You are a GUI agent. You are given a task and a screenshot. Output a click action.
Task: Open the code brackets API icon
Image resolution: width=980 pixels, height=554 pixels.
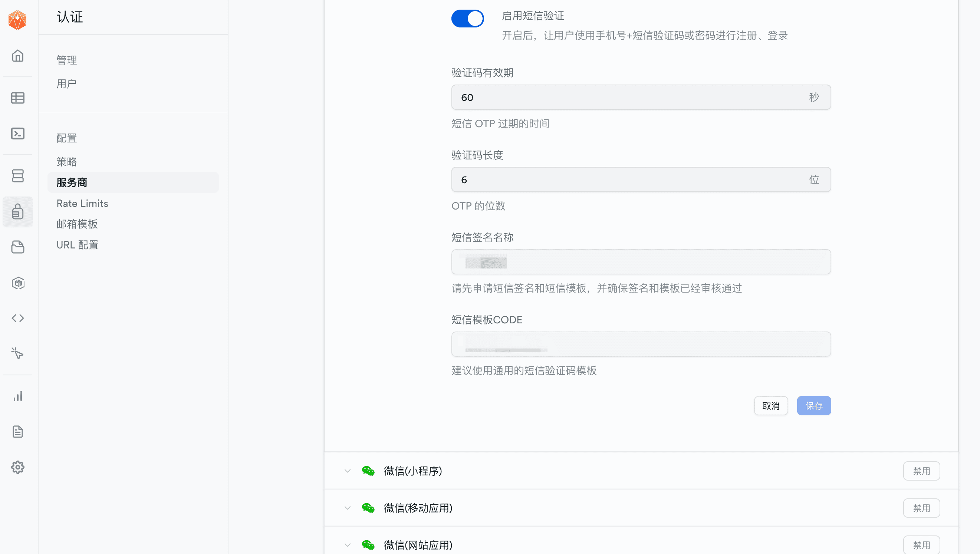click(17, 318)
